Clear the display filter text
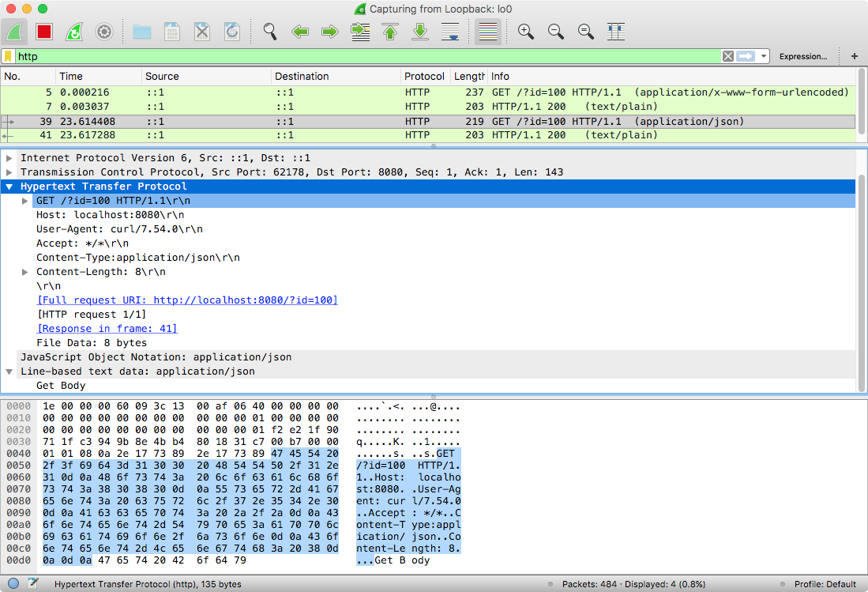Image resolution: width=868 pixels, height=592 pixels. coord(727,56)
